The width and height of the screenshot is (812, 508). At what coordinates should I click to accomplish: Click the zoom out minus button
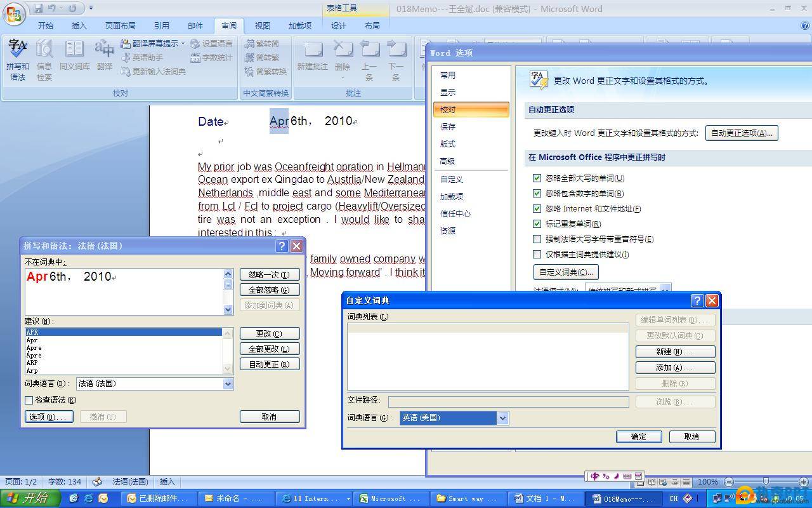729,482
